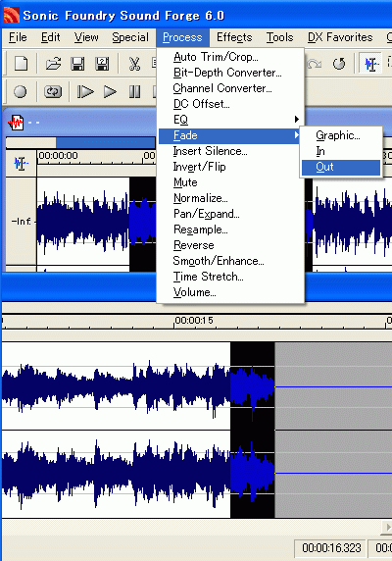Click the Repeat circular arrow icon
Screen dimensions: 392x561
click(339, 64)
